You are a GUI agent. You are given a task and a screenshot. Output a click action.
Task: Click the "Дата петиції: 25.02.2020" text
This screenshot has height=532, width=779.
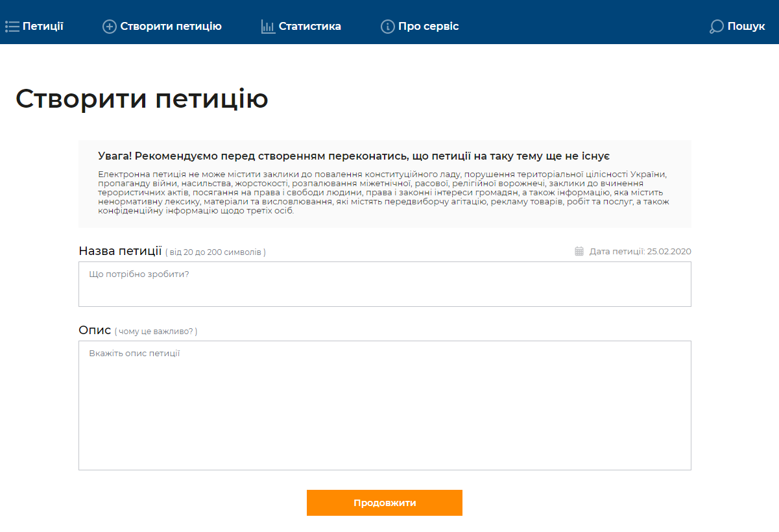[x=640, y=251]
